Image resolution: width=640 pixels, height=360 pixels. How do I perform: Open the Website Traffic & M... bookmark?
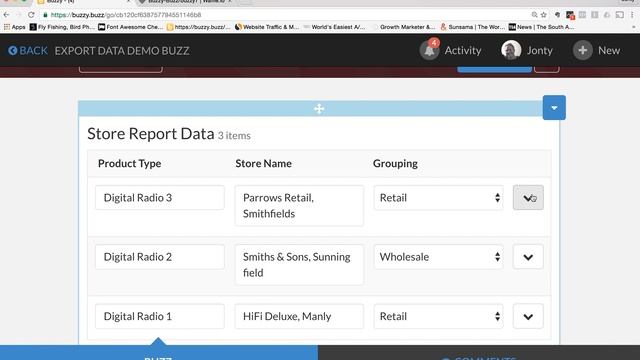coord(267,27)
